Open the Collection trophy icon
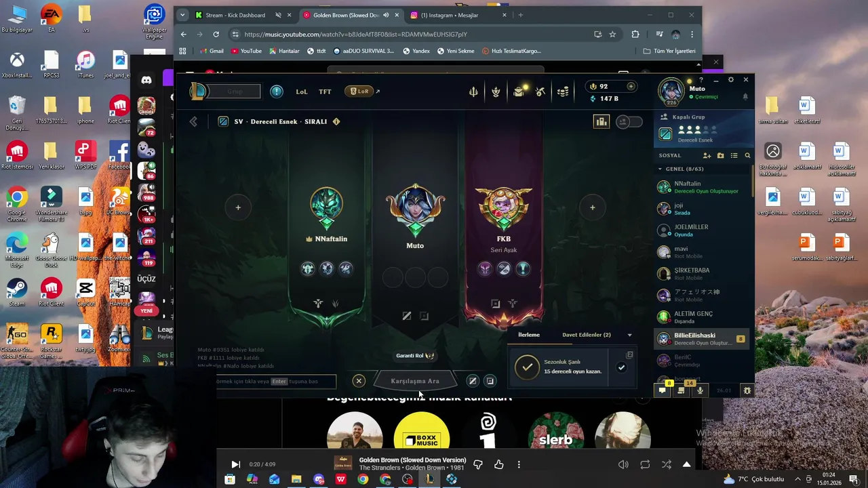868x488 pixels. click(496, 91)
